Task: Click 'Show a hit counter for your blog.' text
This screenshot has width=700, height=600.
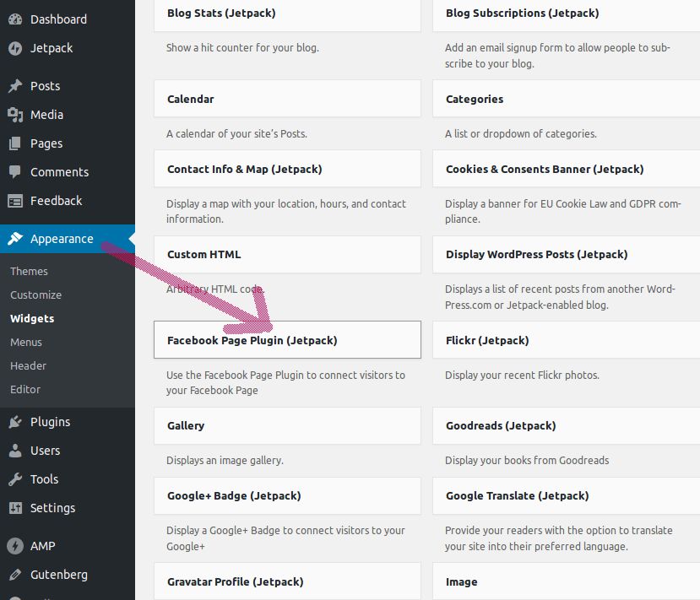Action: point(243,48)
